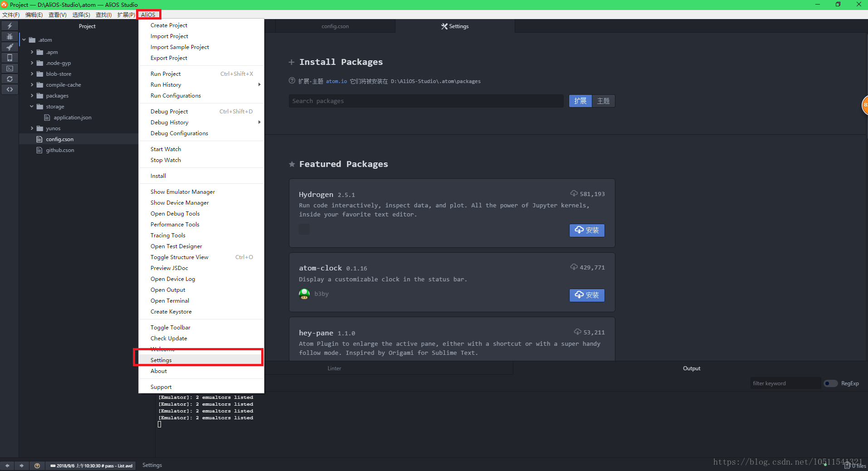
Task: Click the application.json file icon
Action: tap(47, 118)
